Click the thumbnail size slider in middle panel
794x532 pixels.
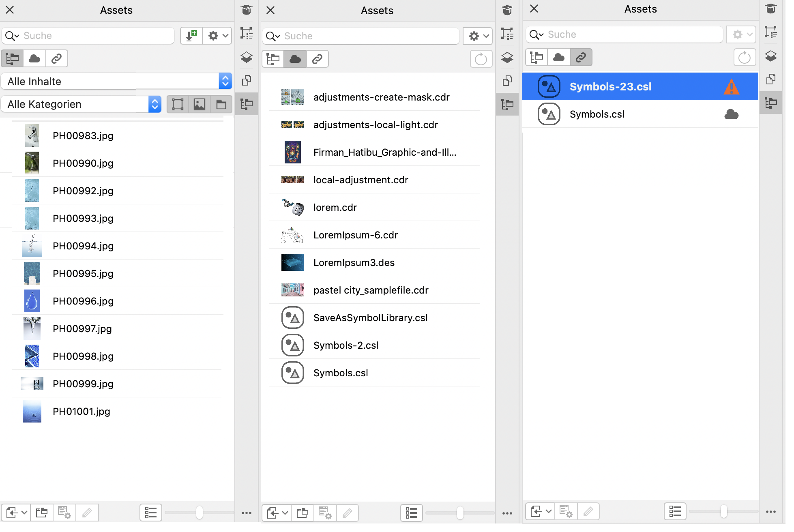(460, 513)
